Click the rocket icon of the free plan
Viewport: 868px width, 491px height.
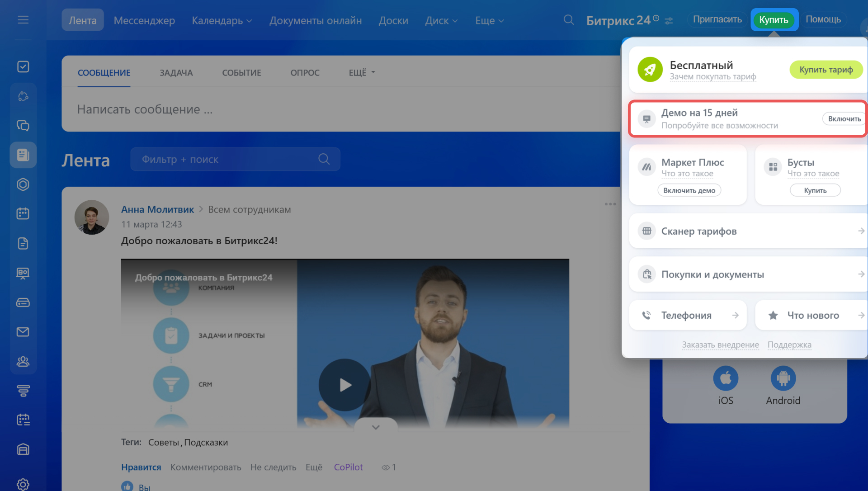(650, 70)
